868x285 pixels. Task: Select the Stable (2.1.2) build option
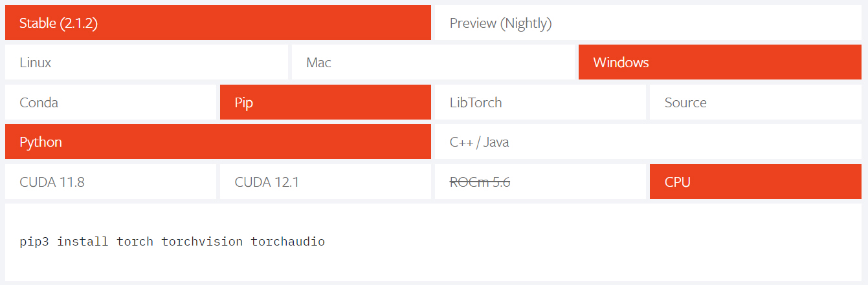click(x=217, y=23)
